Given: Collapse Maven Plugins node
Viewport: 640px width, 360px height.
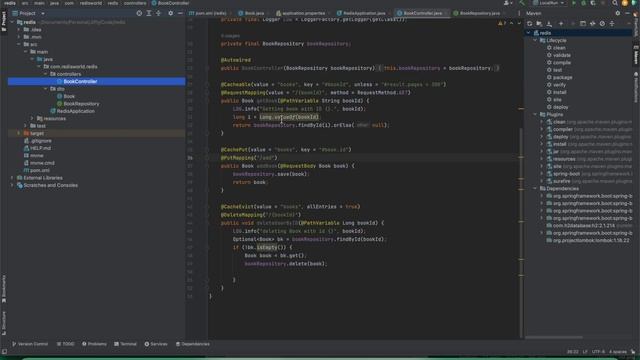Looking at the screenshot, I should click(535, 115).
